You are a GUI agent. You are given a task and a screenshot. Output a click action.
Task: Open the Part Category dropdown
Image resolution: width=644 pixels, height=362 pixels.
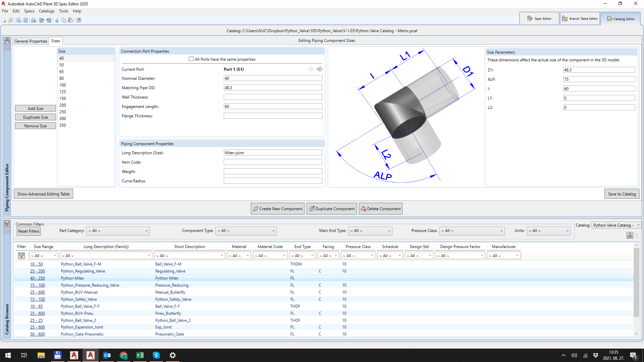pos(118,231)
